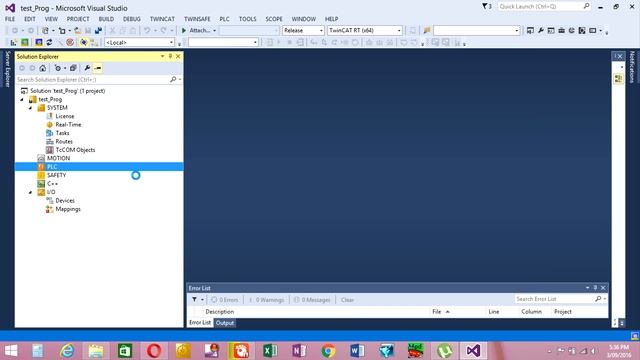
Task: Click the Toolbox icon in main toolbar
Action: [x=561, y=31]
